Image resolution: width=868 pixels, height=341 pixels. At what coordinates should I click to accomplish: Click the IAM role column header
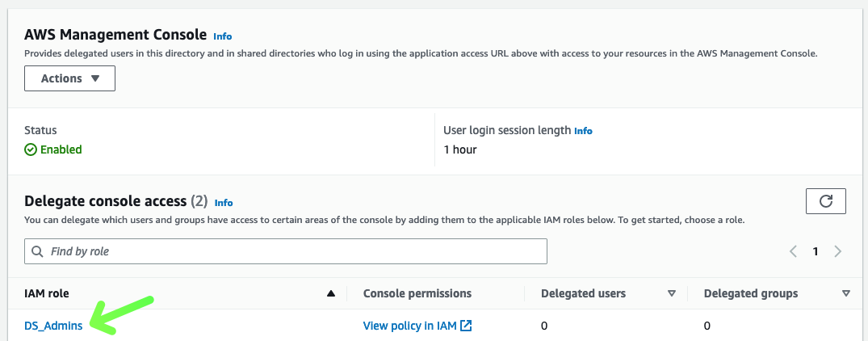(51, 294)
